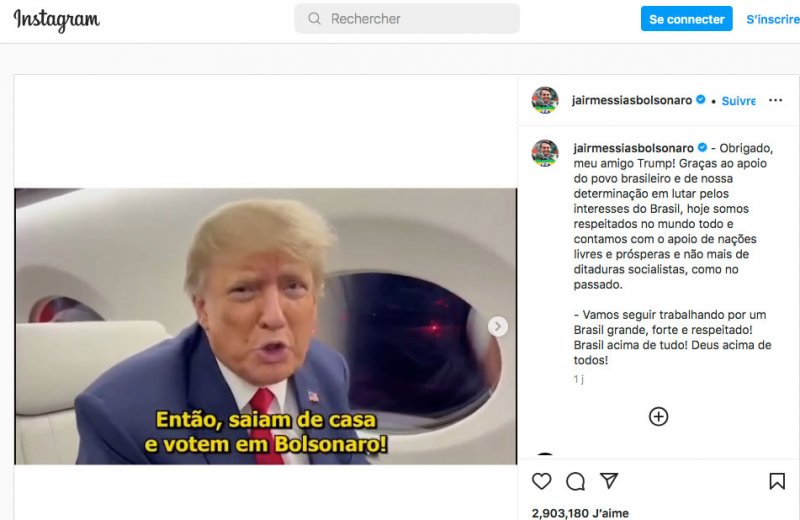Save the post with the bookmark icon
The width and height of the screenshot is (800, 520).
click(x=777, y=481)
